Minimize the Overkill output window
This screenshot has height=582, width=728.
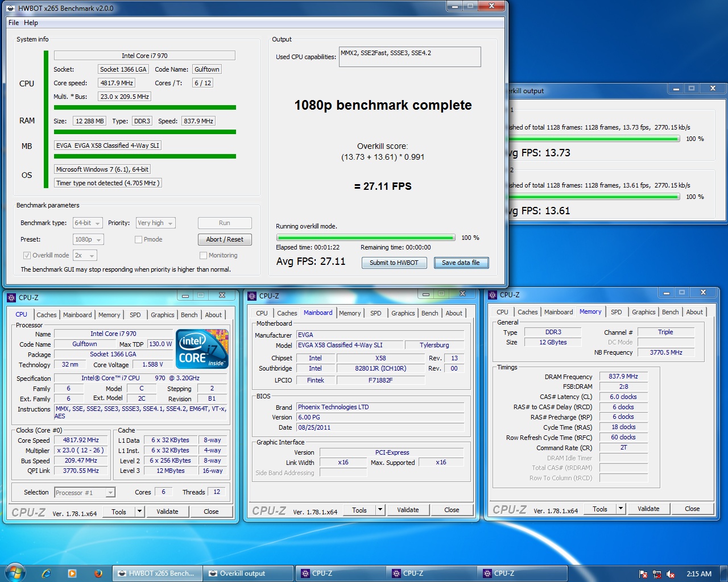click(x=676, y=89)
